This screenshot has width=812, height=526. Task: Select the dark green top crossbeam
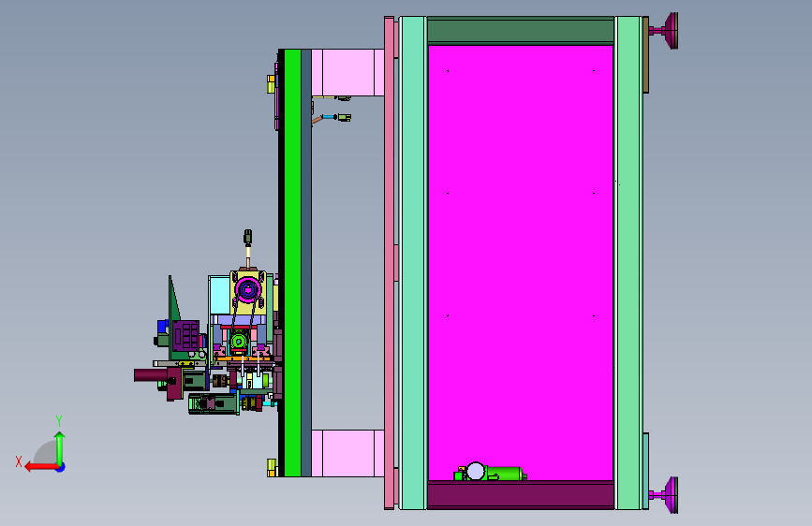(521, 31)
